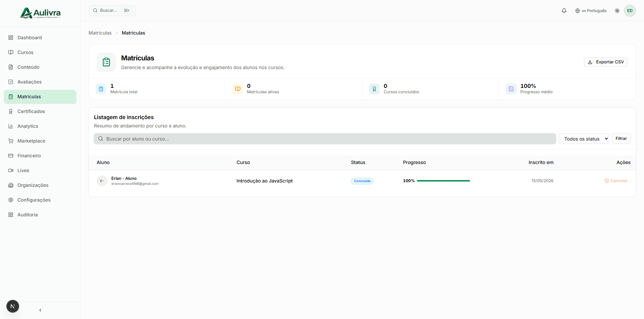Click the 15/05/2026 enrollment date
Image resolution: width=644 pixels, height=319 pixels.
click(542, 181)
